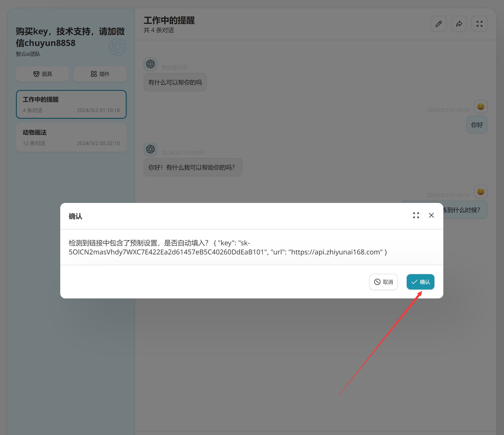This screenshot has height=435, width=504.
Task: Click the 有什么可以帮你的吗 message bubble
Action: coord(175,83)
